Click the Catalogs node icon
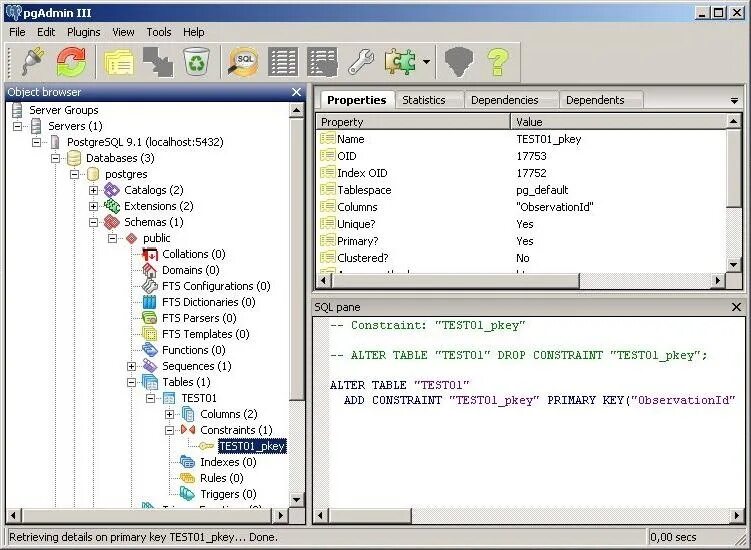The height and width of the screenshot is (550, 751). click(x=112, y=190)
